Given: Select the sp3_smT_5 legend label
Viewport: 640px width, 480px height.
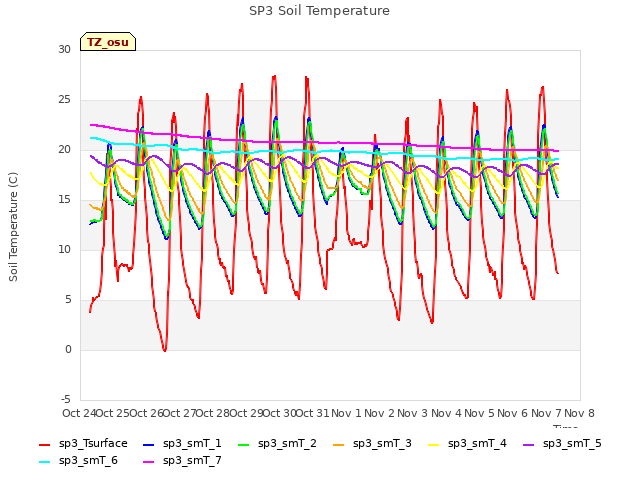Looking at the screenshot, I should click(x=572, y=444).
